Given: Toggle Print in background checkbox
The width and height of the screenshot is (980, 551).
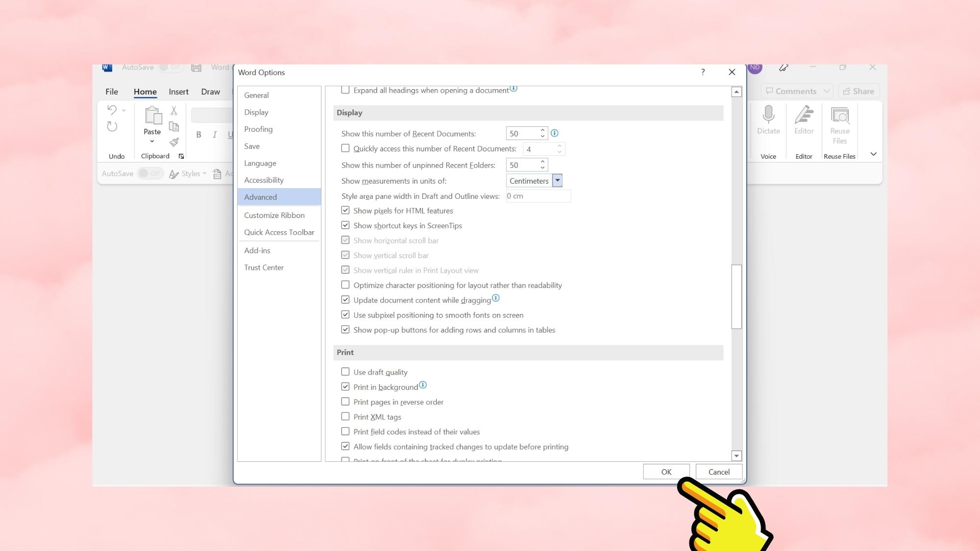Looking at the screenshot, I should pyautogui.click(x=345, y=386).
